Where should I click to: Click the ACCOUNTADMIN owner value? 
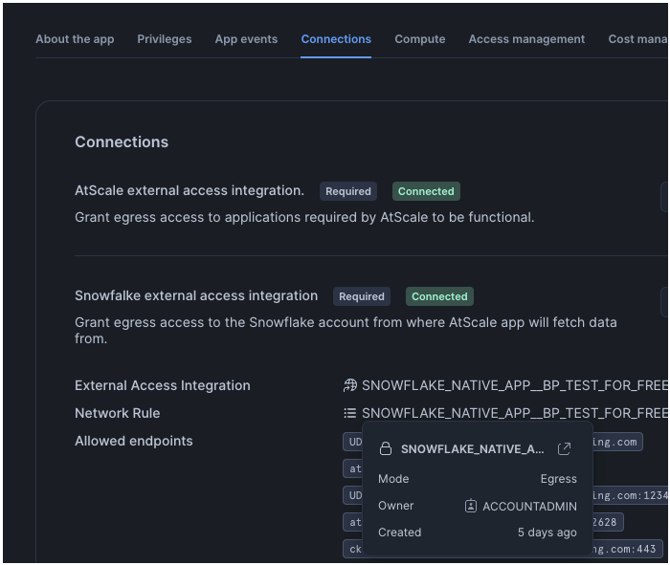click(x=529, y=506)
